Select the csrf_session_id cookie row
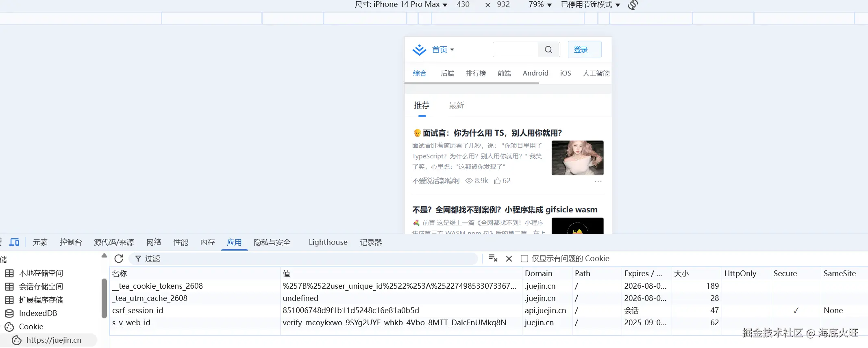 489,310
